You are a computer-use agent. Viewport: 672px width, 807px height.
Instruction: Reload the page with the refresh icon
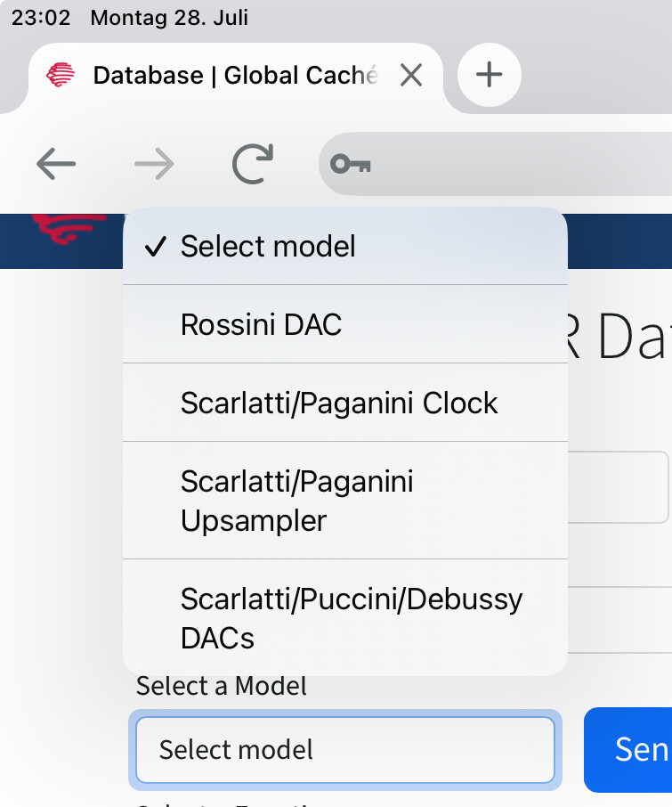tap(253, 164)
